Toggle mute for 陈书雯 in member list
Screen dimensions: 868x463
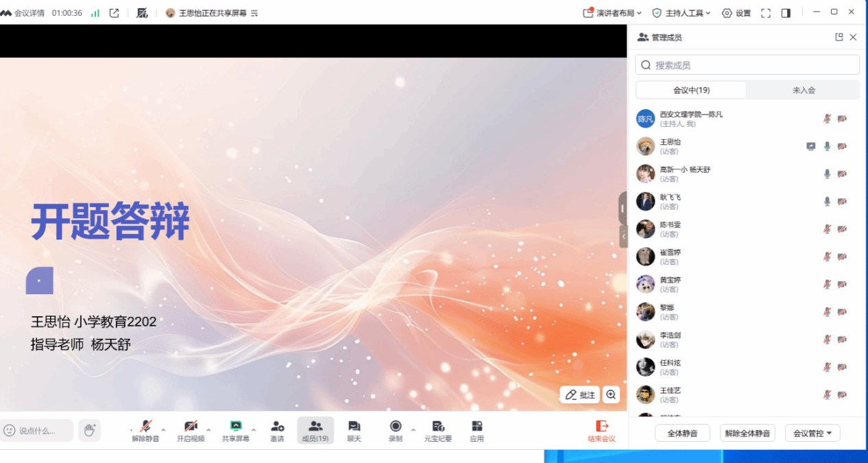pyautogui.click(x=827, y=229)
